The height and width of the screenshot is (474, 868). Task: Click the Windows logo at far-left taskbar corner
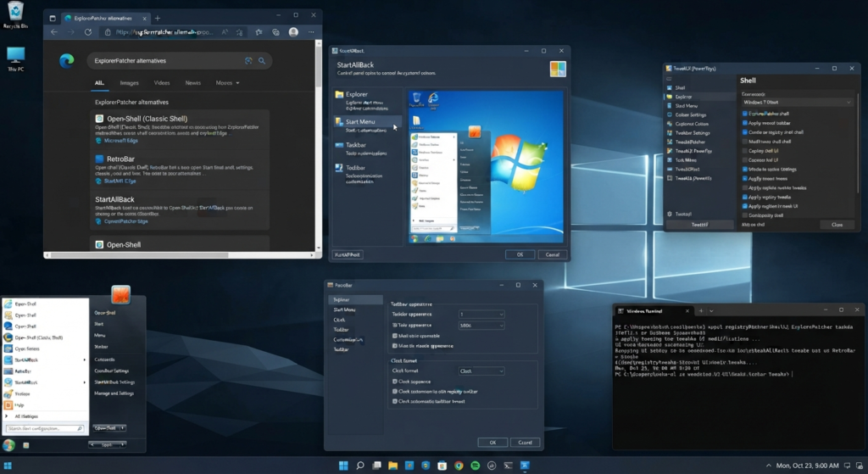tap(8, 466)
